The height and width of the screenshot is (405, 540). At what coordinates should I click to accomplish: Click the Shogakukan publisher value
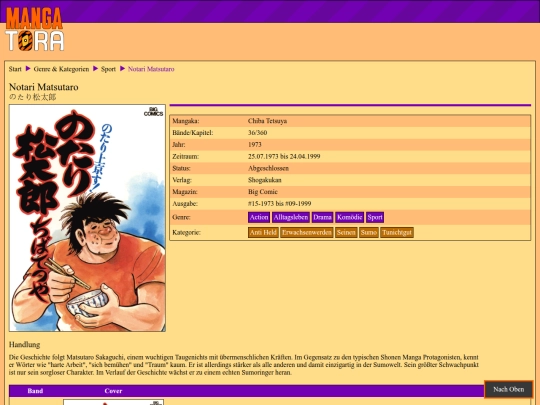coord(264,180)
